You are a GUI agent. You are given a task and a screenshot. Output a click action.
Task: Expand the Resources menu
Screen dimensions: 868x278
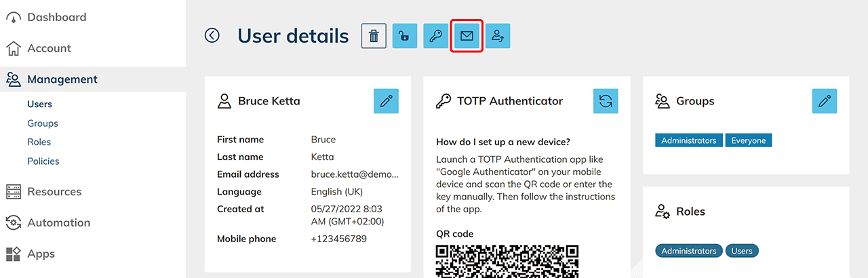pyautogui.click(x=54, y=191)
